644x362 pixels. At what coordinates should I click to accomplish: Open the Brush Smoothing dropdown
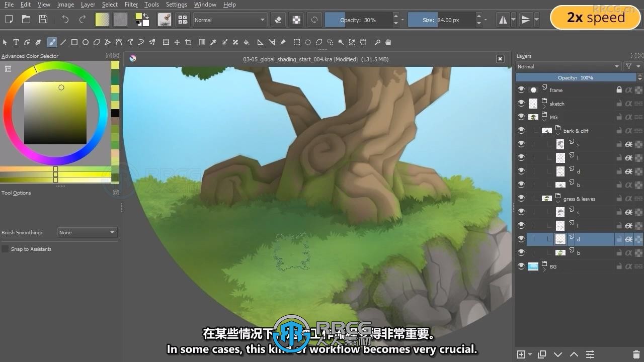[87, 232]
